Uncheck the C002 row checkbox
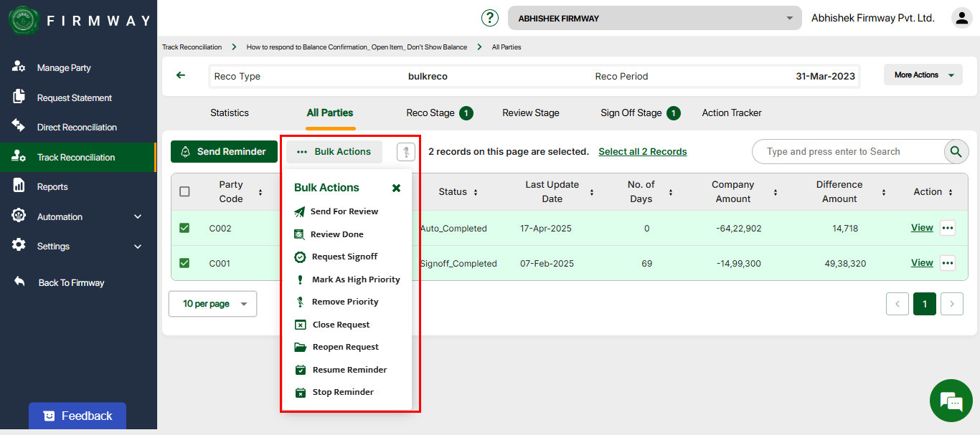Screen dimensions: 980x435 coord(184,228)
